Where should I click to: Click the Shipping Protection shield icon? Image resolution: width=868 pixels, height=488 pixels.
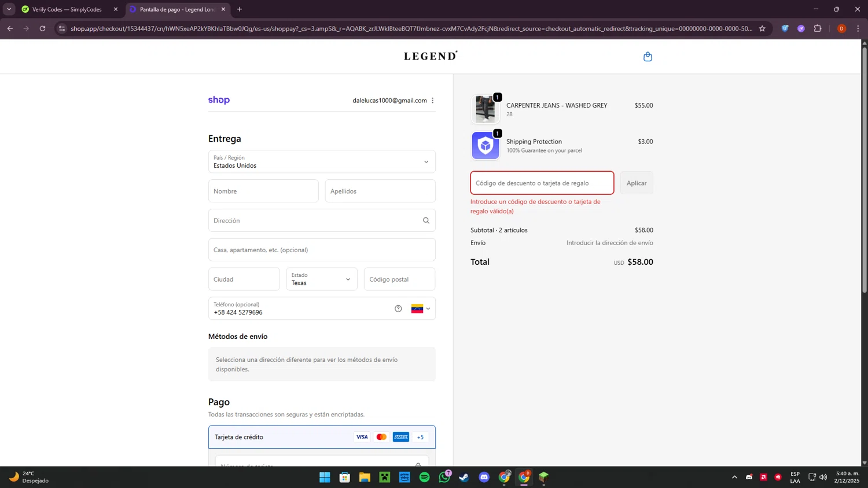click(x=486, y=146)
